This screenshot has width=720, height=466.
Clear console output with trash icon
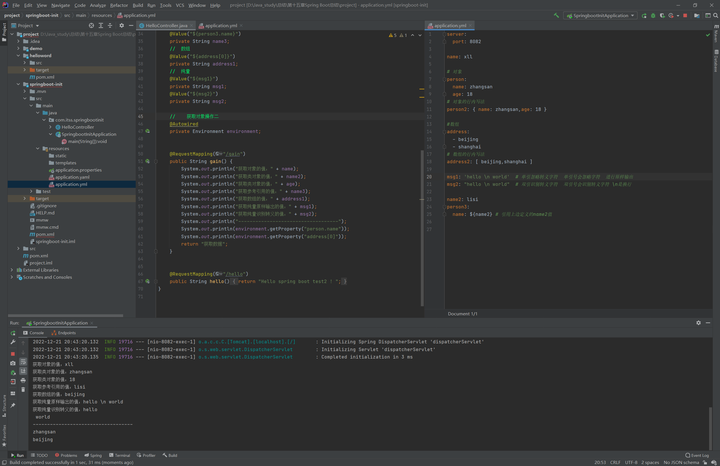click(x=23, y=390)
